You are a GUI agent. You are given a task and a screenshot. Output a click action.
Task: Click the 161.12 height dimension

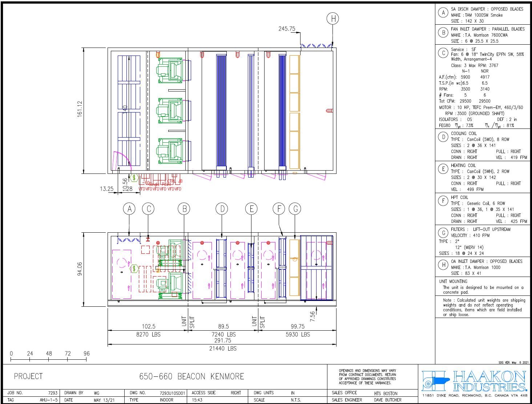(80, 109)
